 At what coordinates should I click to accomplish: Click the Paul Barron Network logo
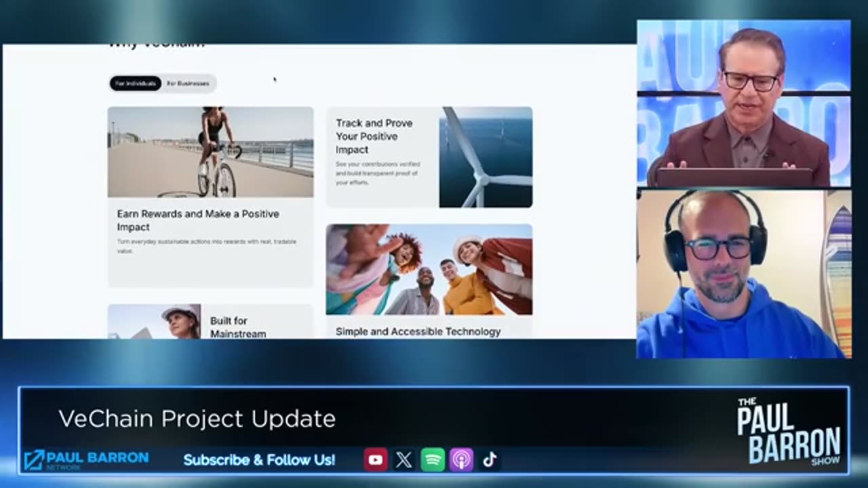(x=85, y=460)
